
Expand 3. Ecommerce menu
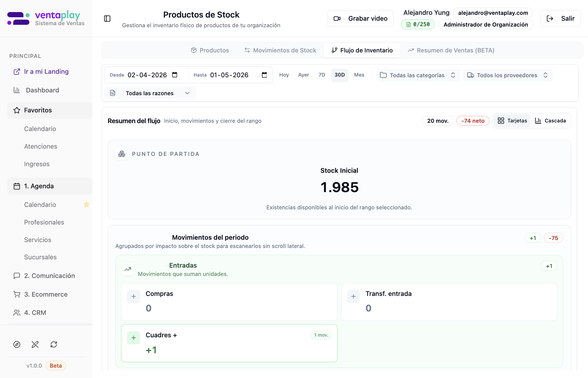[50, 294]
